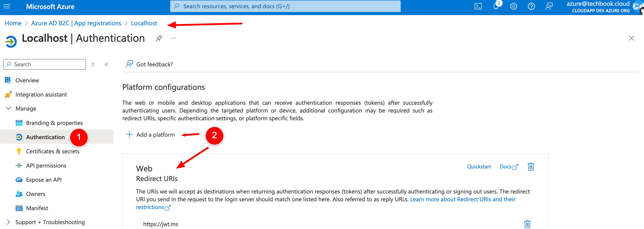
Task: Click the global search resources field
Action: [285, 6]
